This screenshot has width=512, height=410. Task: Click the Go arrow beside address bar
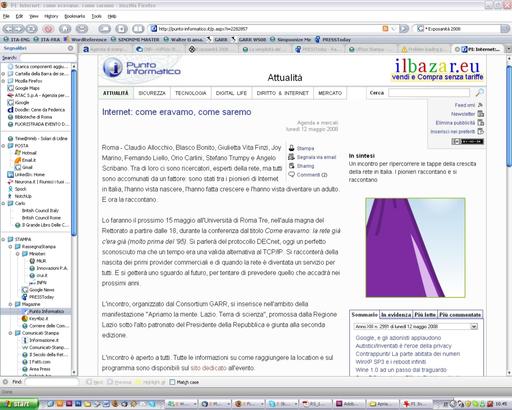404,29
